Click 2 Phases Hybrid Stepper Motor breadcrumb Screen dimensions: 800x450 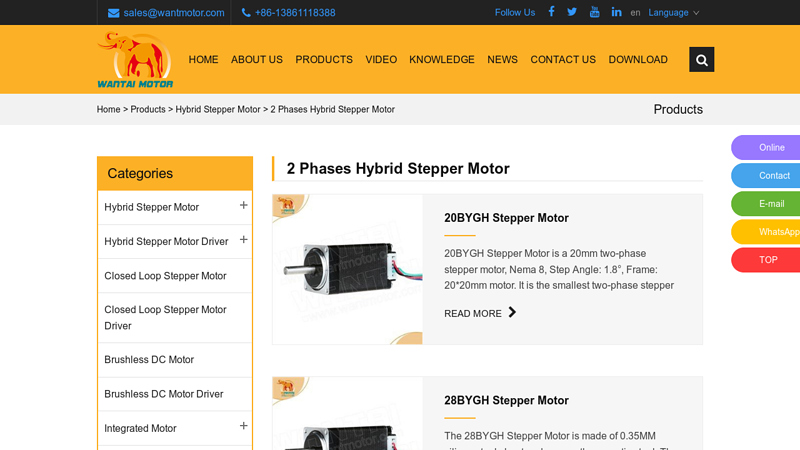tap(333, 109)
